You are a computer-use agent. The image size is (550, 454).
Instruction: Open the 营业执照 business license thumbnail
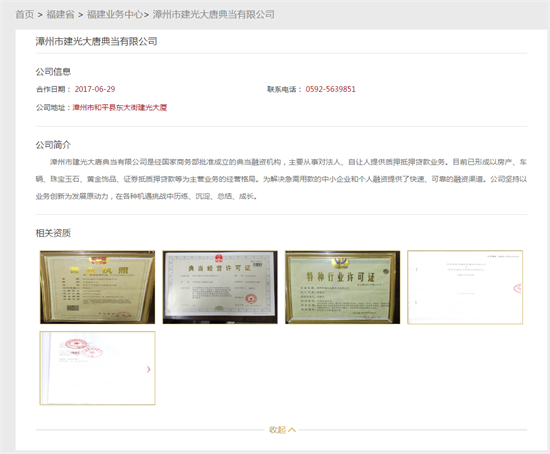coord(98,287)
